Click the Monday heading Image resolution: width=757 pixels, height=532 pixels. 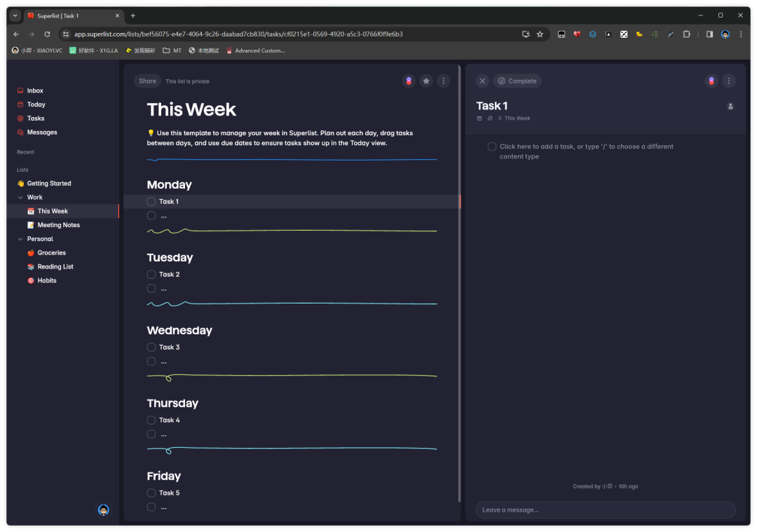click(x=170, y=185)
